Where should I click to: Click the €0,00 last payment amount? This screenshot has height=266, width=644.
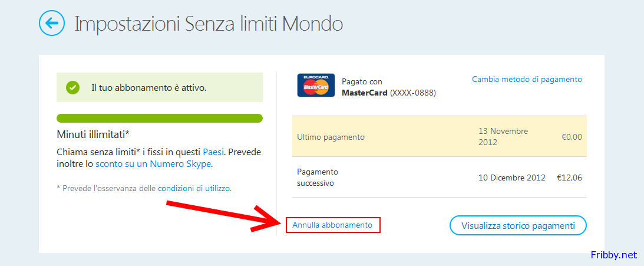pyautogui.click(x=572, y=137)
